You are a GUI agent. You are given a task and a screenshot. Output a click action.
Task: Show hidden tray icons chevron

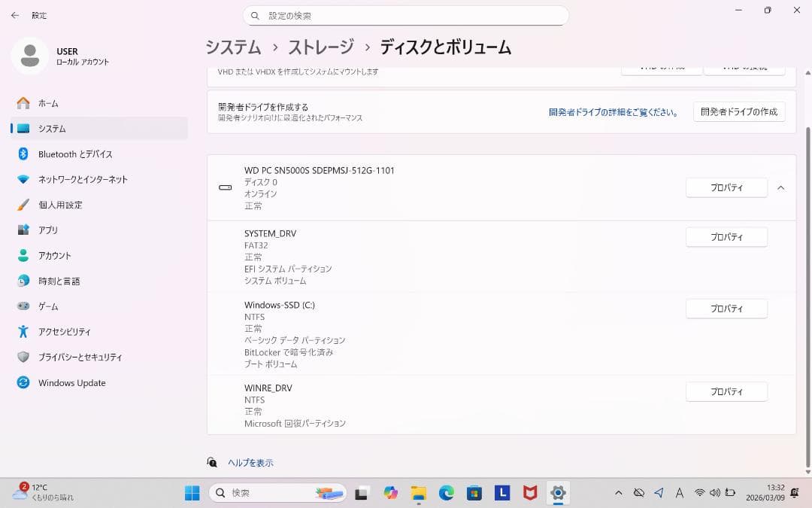(618, 493)
